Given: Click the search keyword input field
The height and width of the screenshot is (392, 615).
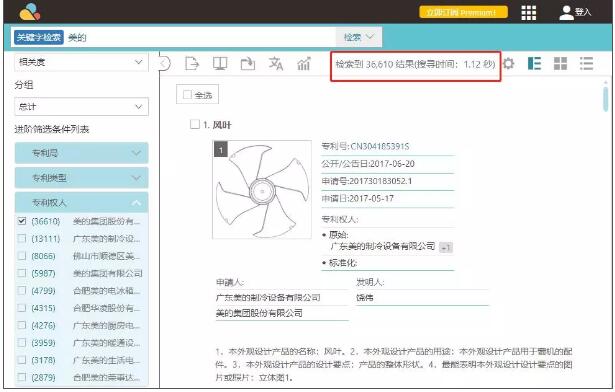Looking at the screenshot, I should (x=200, y=37).
